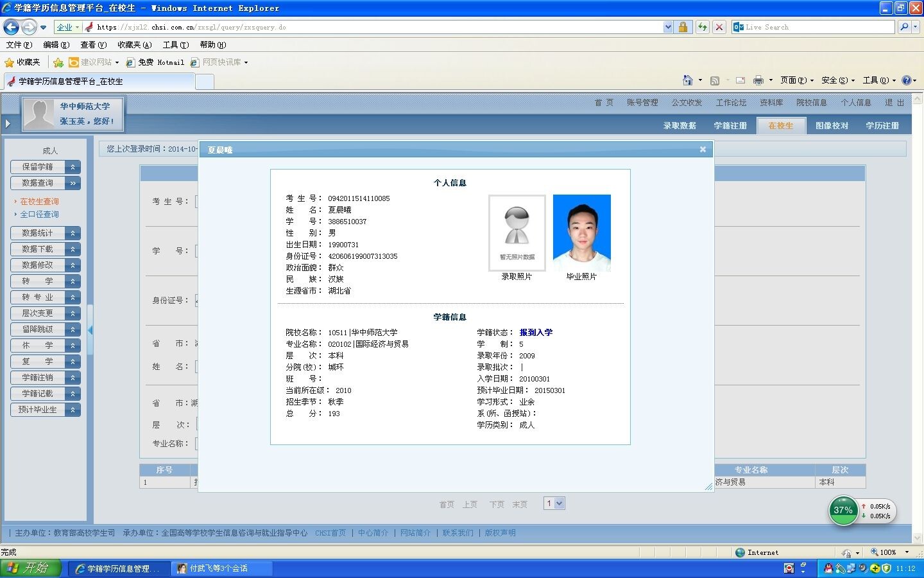Click the Refresh page icon

click(703, 27)
